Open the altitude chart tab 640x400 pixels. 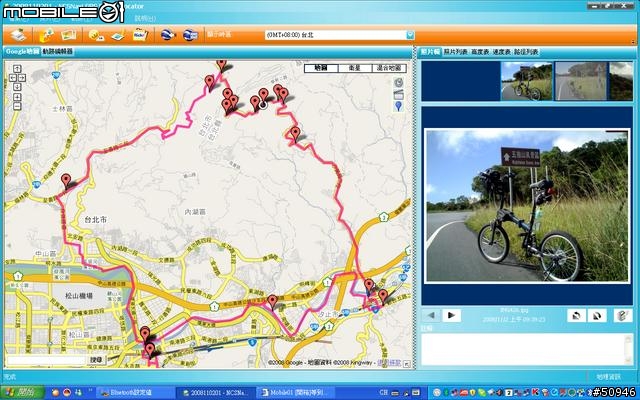[480, 52]
